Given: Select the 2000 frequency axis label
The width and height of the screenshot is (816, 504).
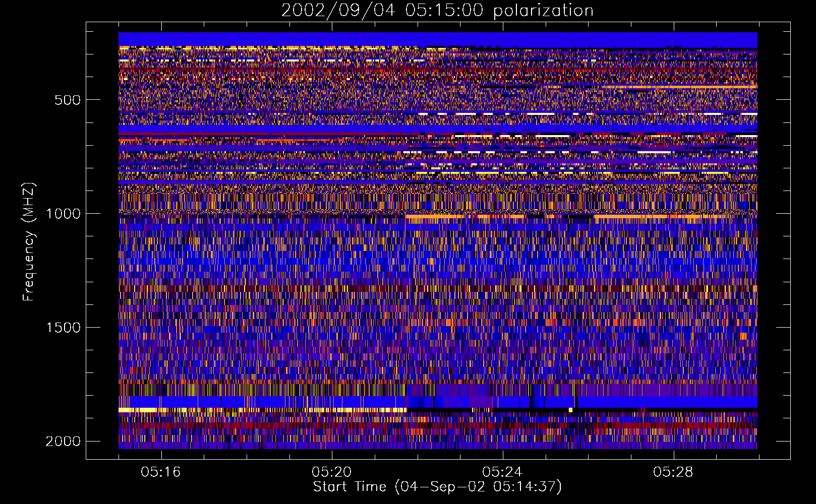Looking at the screenshot, I should click(x=63, y=442).
